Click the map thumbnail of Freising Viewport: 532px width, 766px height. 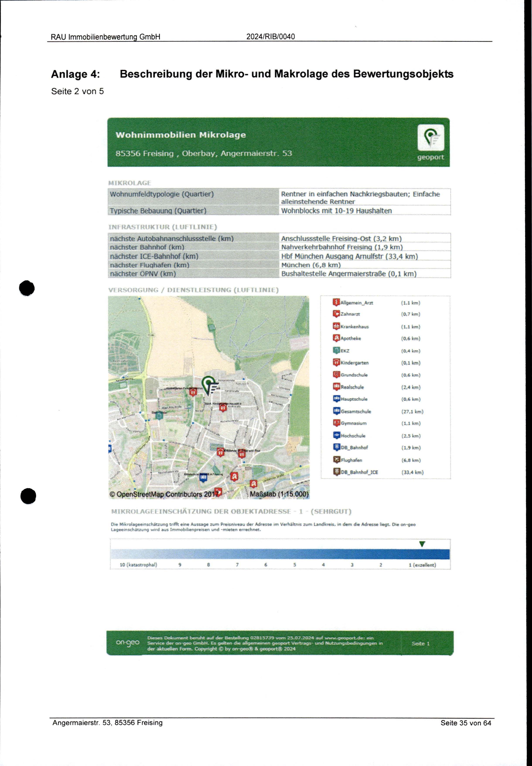point(209,397)
